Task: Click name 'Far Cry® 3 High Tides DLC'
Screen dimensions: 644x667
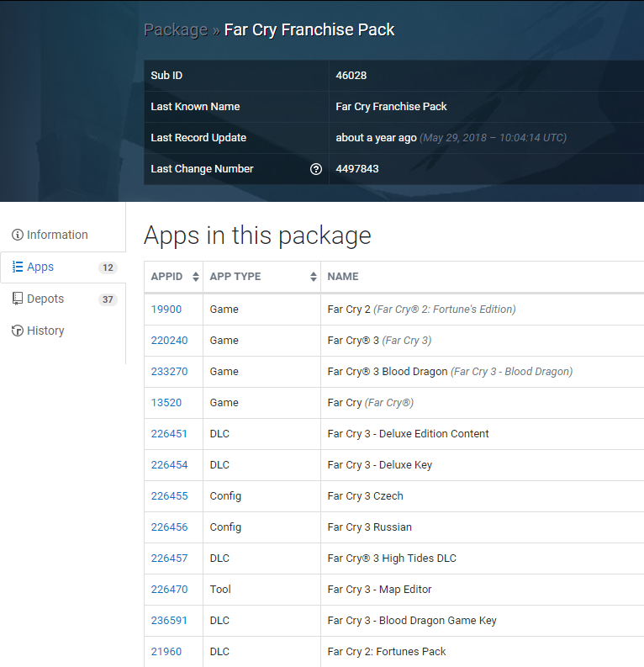Action: (x=392, y=558)
